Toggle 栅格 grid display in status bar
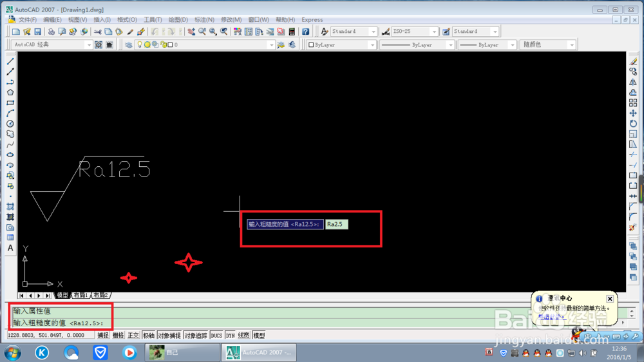The height and width of the screenshot is (362, 644). tap(118, 336)
